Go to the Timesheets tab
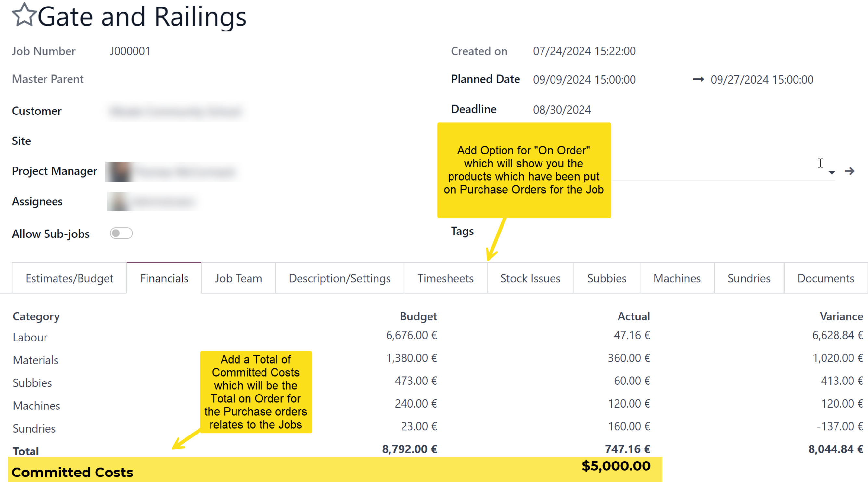This screenshot has width=868, height=482. click(x=445, y=278)
